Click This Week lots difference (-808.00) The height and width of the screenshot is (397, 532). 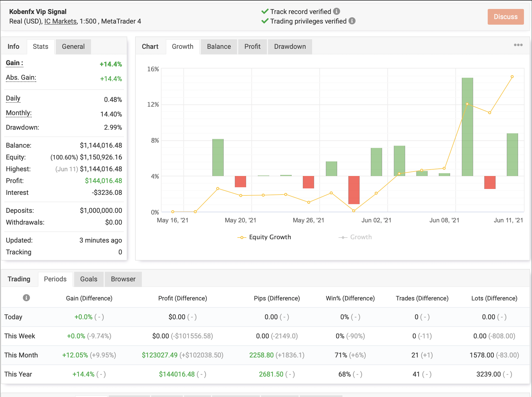[x=502, y=336]
